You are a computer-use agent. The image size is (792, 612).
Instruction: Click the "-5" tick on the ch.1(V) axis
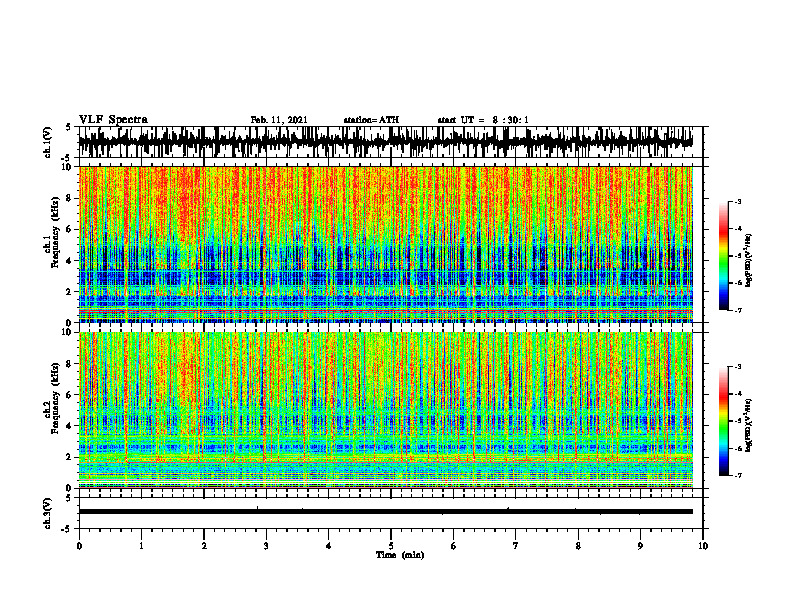pos(67,158)
